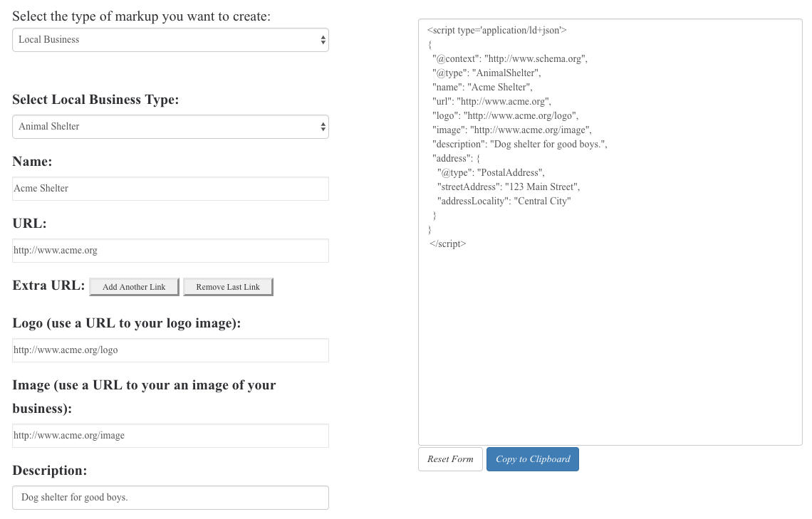Expand the Animal Shelter business type dropdown

[x=170, y=127]
